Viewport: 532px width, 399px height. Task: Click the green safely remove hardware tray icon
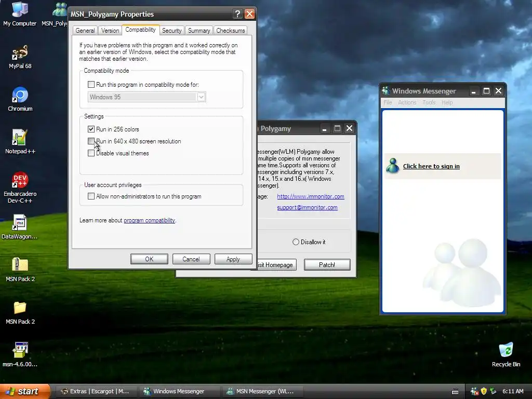click(493, 391)
